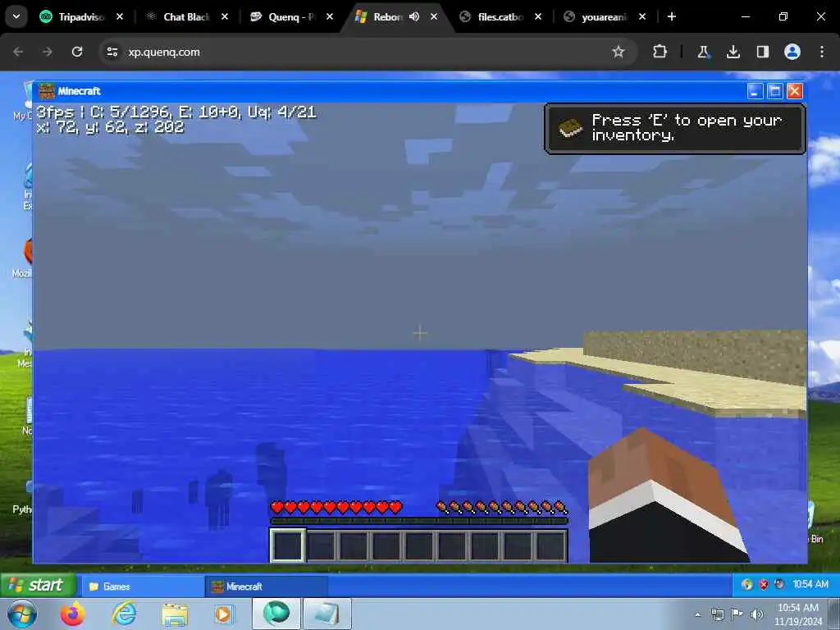Image resolution: width=840 pixels, height=630 pixels.
Task: Click the green orb taskbar app
Action: (276, 614)
